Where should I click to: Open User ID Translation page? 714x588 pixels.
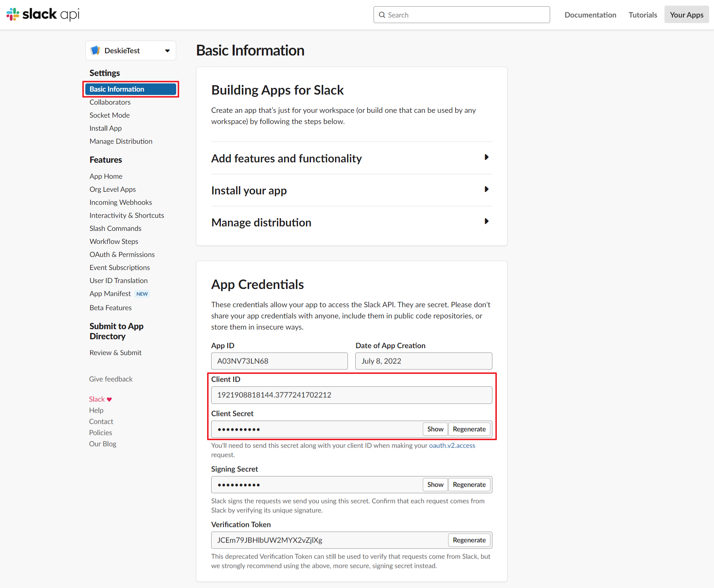click(x=118, y=280)
